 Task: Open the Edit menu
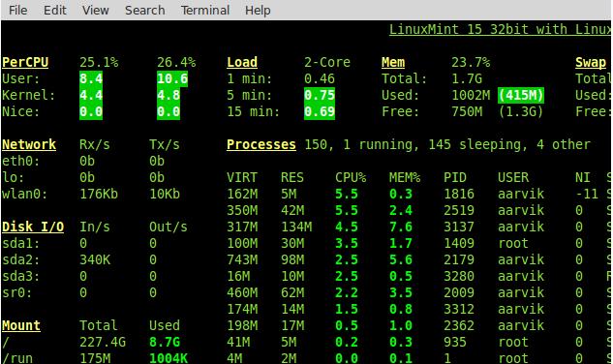55,11
